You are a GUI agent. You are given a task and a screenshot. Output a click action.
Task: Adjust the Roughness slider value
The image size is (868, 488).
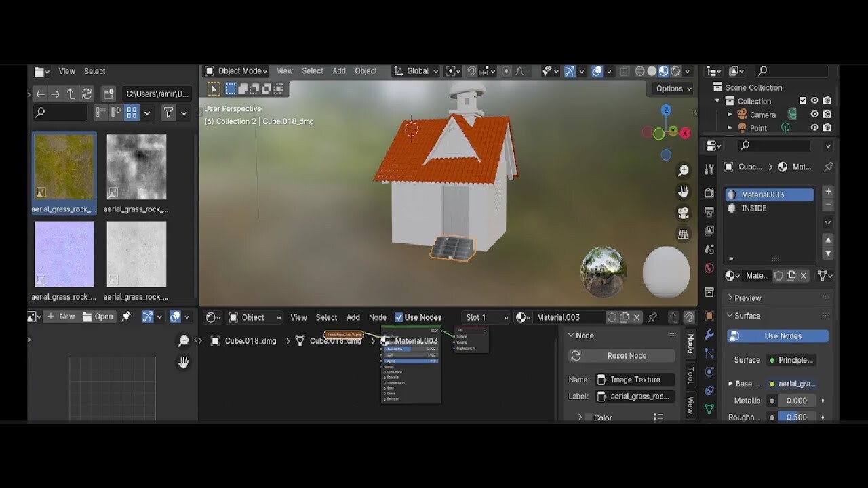pyautogui.click(x=795, y=417)
